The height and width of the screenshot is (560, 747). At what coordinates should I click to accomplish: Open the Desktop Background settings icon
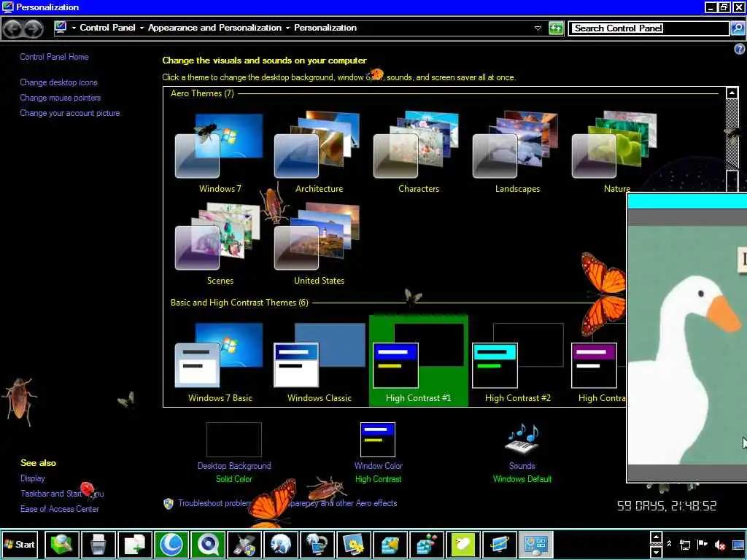tap(234, 440)
